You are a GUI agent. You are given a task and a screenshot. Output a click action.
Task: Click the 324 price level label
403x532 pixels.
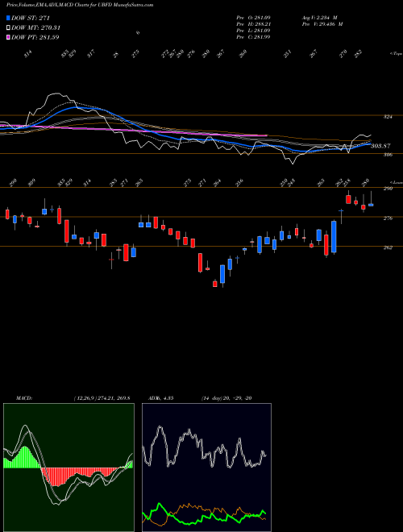[388, 117]
